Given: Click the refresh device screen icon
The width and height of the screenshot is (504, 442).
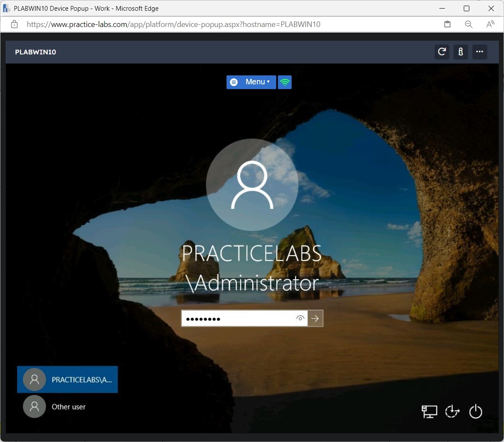Looking at the screenshot, I should click(441, 52).
